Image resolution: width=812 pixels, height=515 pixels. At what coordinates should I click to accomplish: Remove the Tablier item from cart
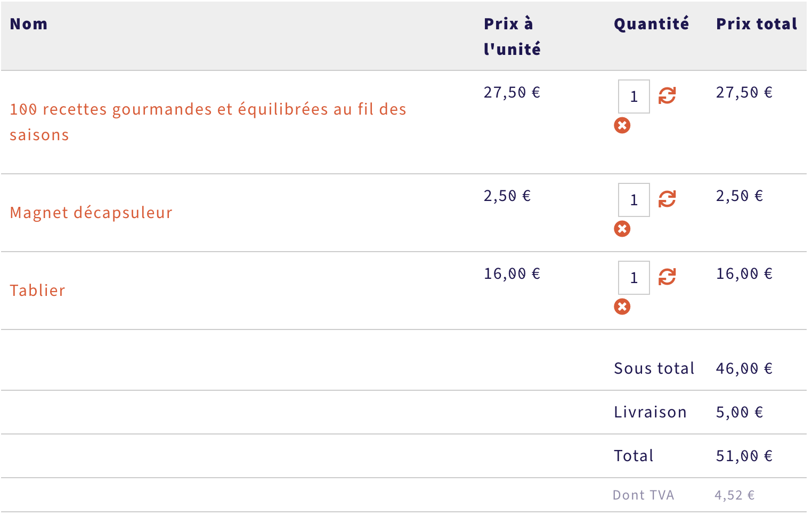[622, 307]
